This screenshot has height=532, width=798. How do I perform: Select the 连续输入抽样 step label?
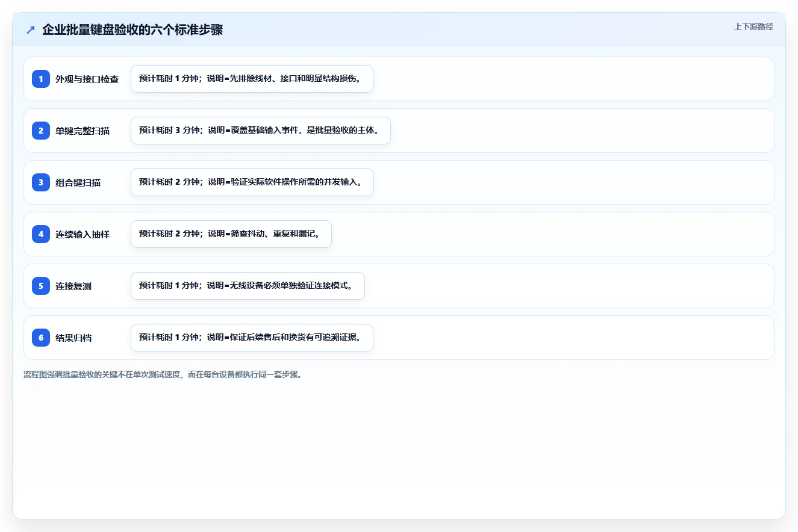(x=83, y=235)
